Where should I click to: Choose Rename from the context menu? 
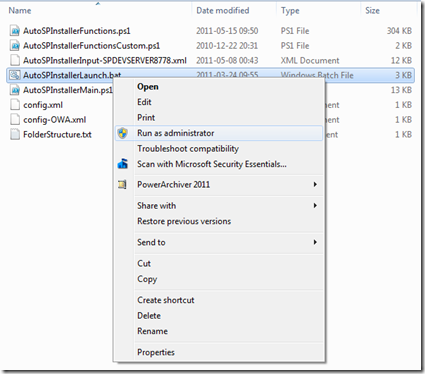(219, 331)
